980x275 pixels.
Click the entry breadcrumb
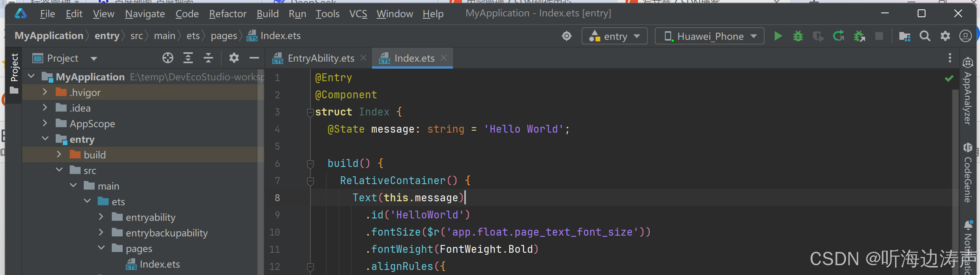coord(107,36)
